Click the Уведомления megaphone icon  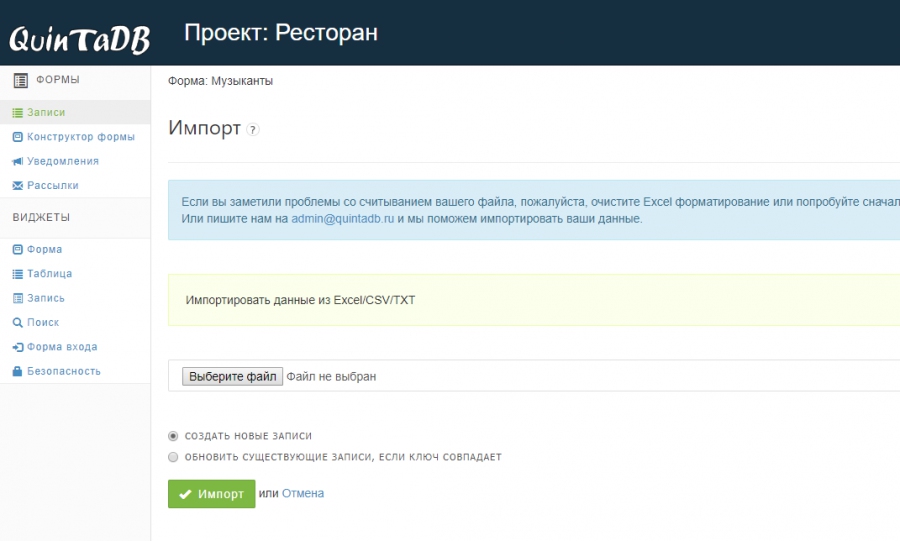tap(18, 161)
